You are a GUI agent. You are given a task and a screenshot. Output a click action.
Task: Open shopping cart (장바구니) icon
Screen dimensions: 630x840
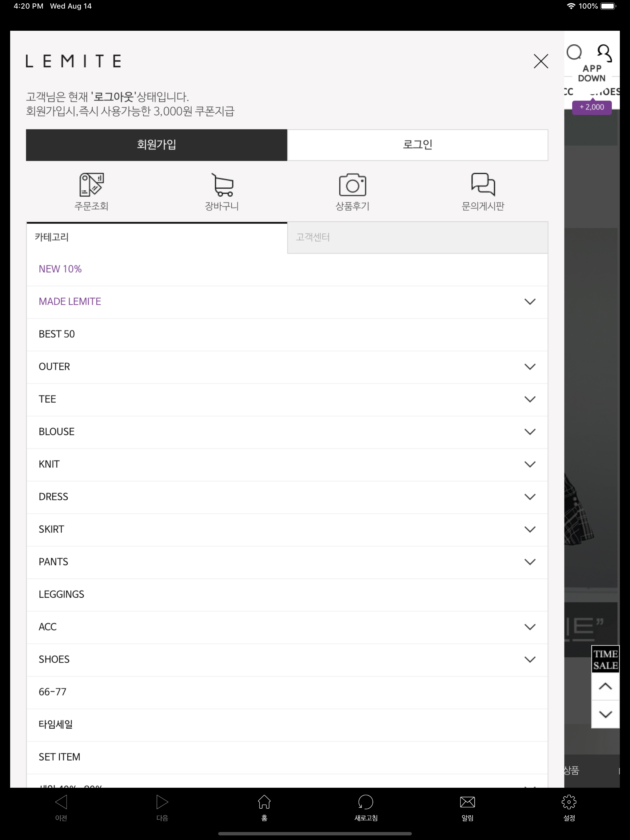[x=222, y=184]
